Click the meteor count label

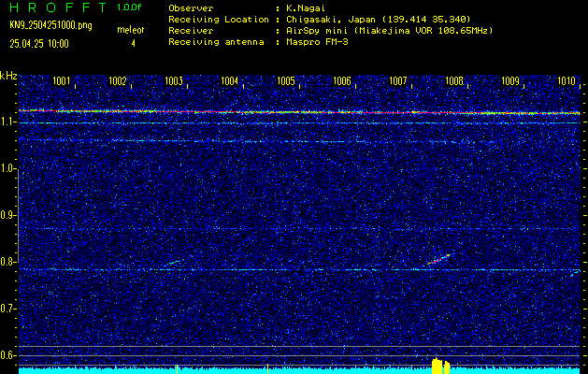point(131,30)
